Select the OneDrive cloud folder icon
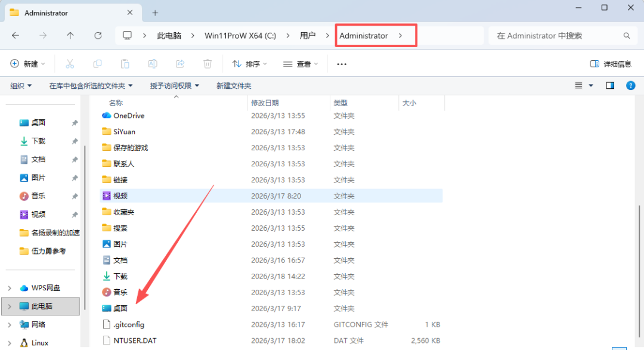Viewport: 644px width, 350px height. coord(106,116)
